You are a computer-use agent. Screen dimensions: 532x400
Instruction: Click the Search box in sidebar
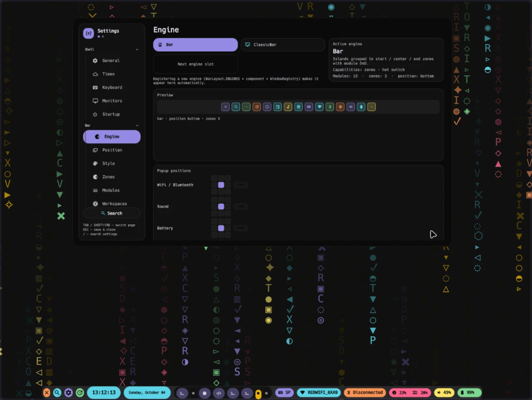(112, 213)
